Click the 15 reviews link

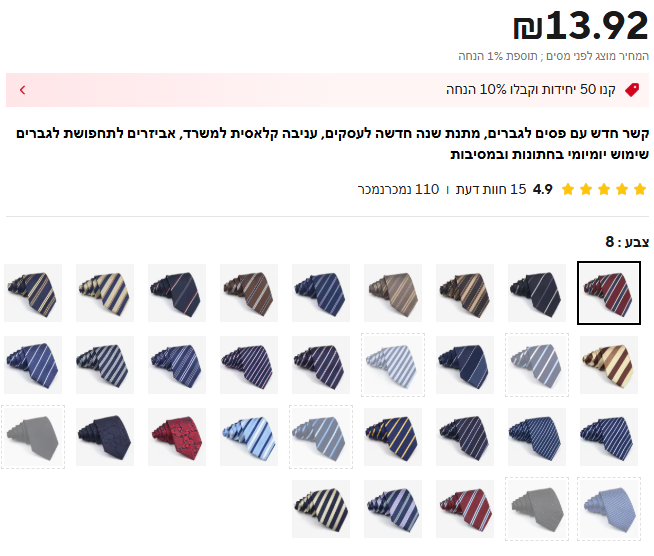click(491, 189)
